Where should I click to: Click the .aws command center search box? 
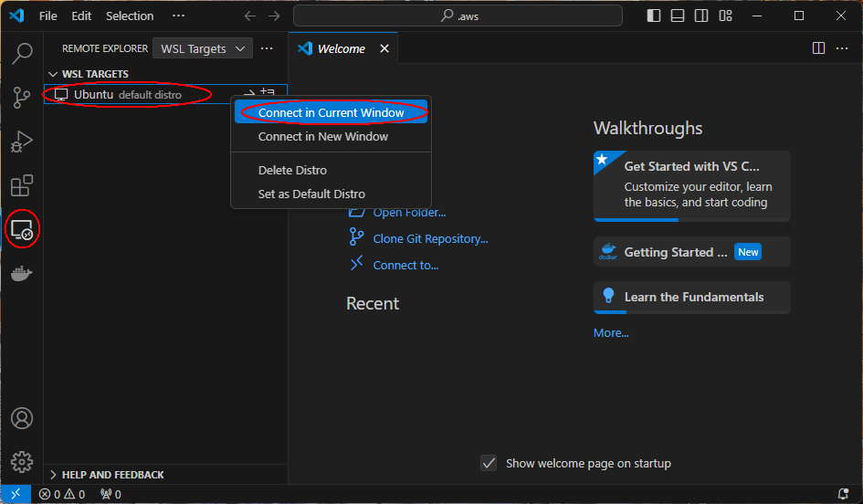coord(458,16)
